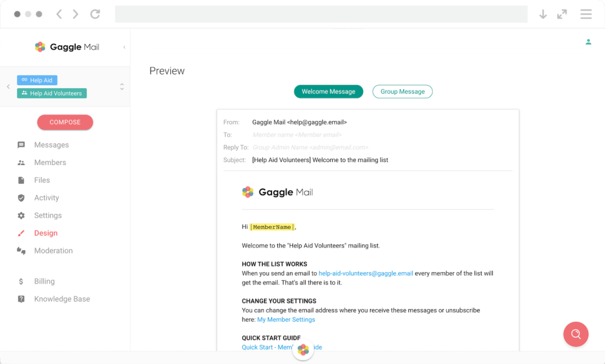605x364 pixels.
Task: Click the browser address bar
Action: click(x=321, y=14)
